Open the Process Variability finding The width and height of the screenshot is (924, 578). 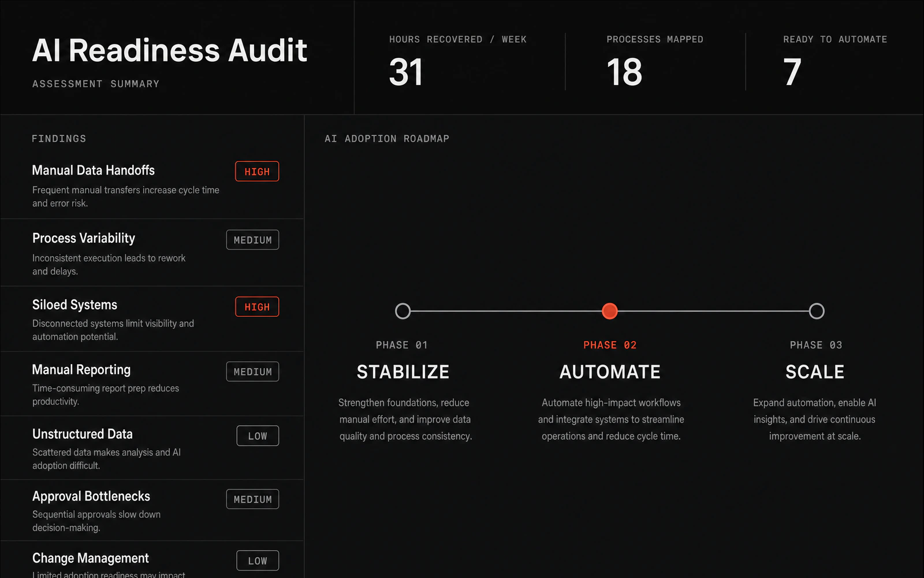point(152,253)
